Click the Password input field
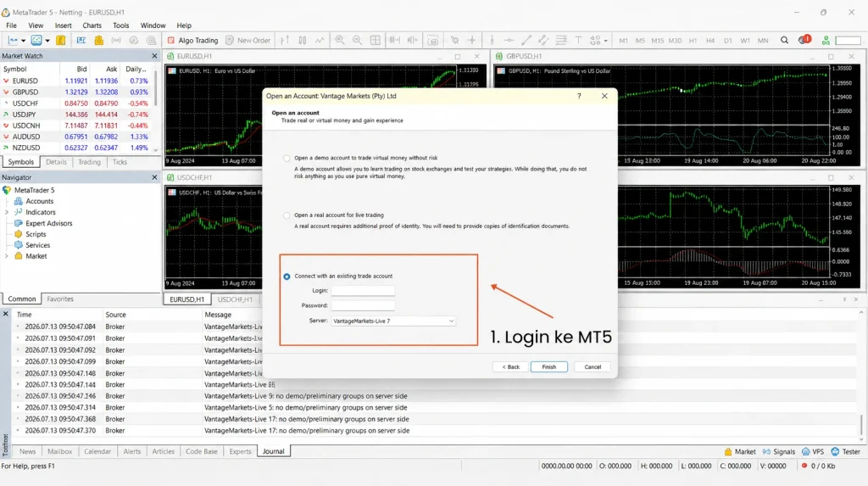The width and height of the screenshot is (868, 486). 363,305
